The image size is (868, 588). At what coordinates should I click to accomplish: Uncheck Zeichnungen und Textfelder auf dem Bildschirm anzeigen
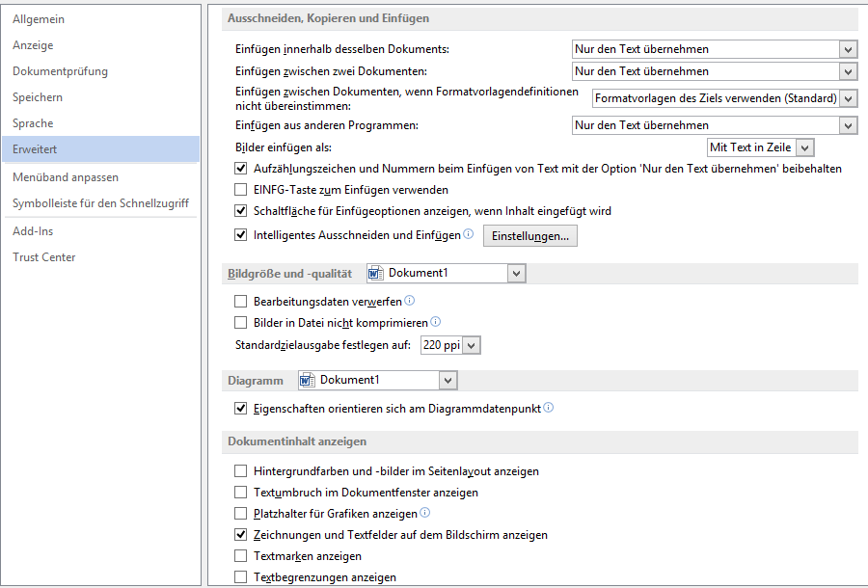coord(241,535)
